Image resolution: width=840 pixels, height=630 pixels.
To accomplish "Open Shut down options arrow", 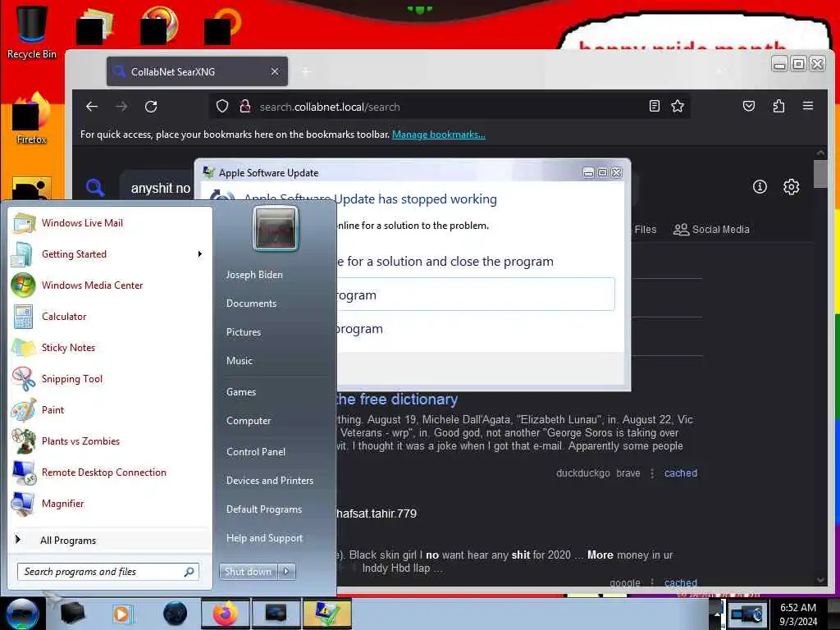I will point(286,572).
